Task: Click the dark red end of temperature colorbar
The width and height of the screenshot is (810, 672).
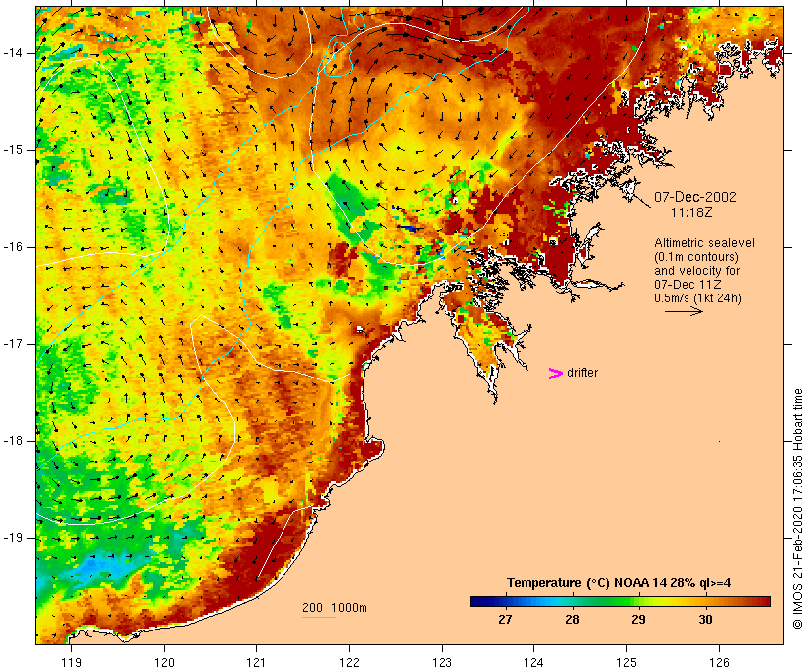Action: (x=764, y=601)
